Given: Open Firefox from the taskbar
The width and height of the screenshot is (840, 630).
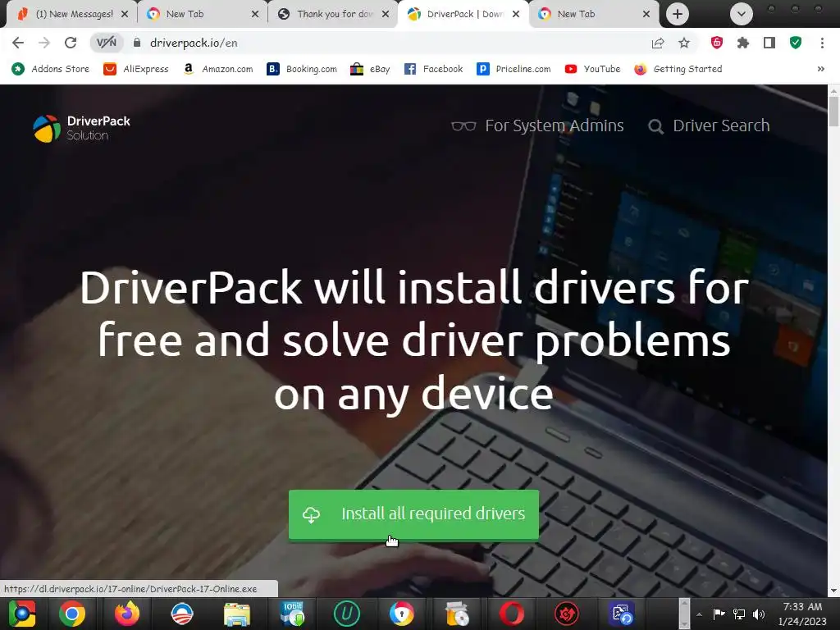Looking at the screenshot, I should [x=127, y=614].
